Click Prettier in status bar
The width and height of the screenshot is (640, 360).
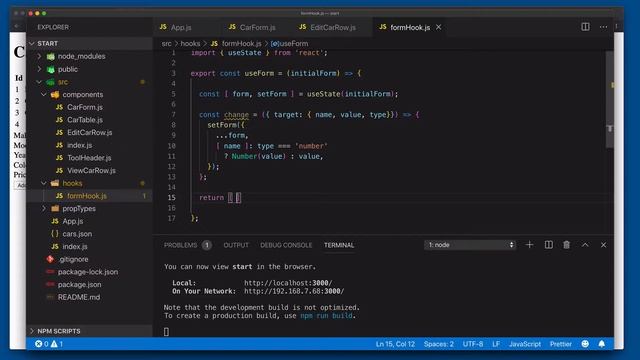click(x=560, y=344)
